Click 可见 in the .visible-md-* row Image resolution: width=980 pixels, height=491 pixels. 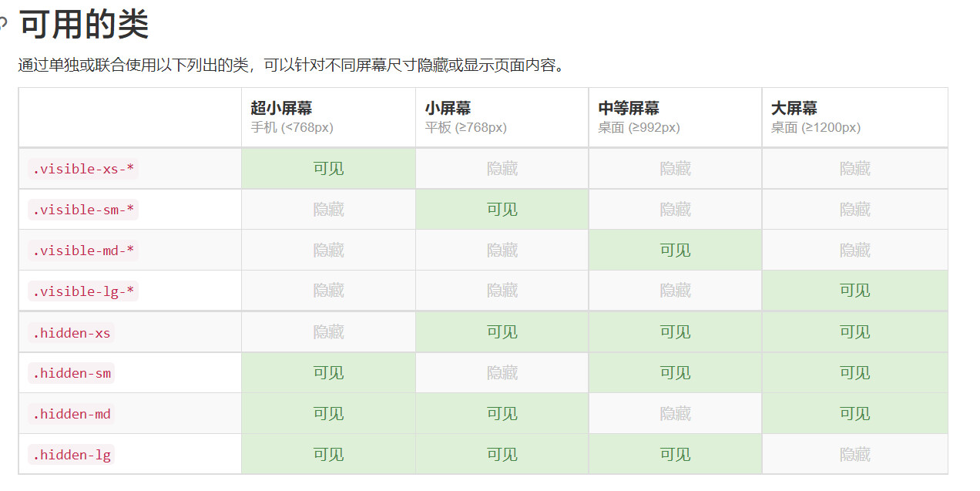tap(675, 251)
